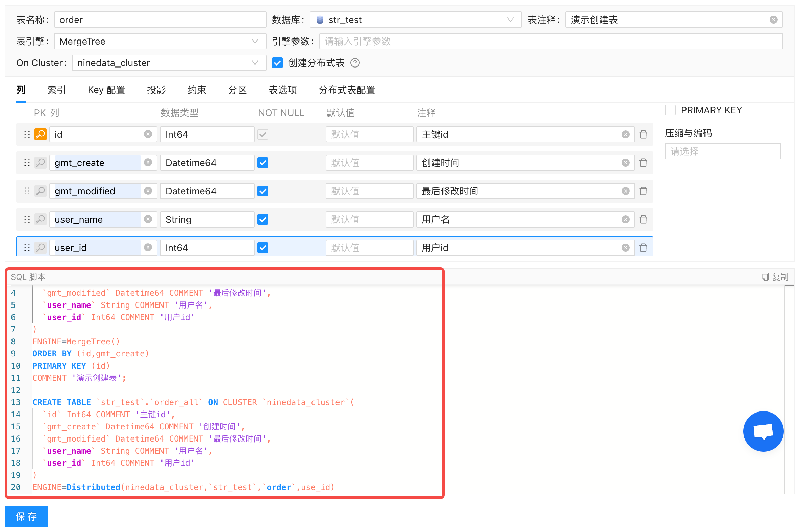Viewport: 798px width, 532px height.
Task: Toggle key icon for user_id column
Action: (x=41, y=248)
